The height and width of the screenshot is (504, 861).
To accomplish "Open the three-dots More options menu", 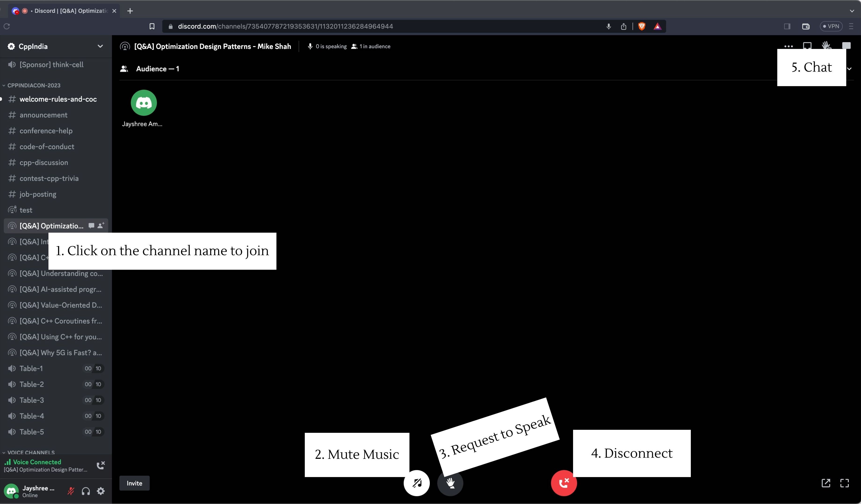I will [x=788, y=46].
